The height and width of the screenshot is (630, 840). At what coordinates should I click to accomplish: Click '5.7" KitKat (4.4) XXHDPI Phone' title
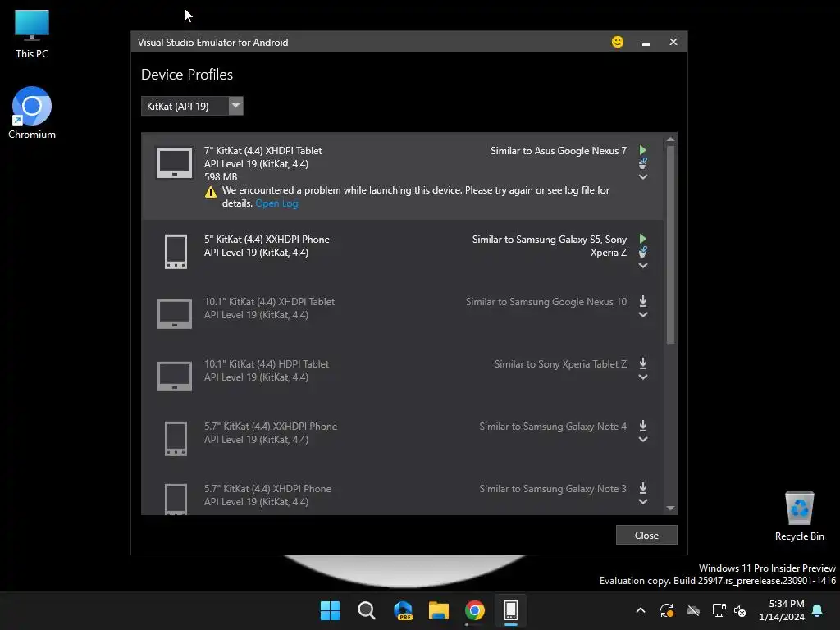click(271, 427)
